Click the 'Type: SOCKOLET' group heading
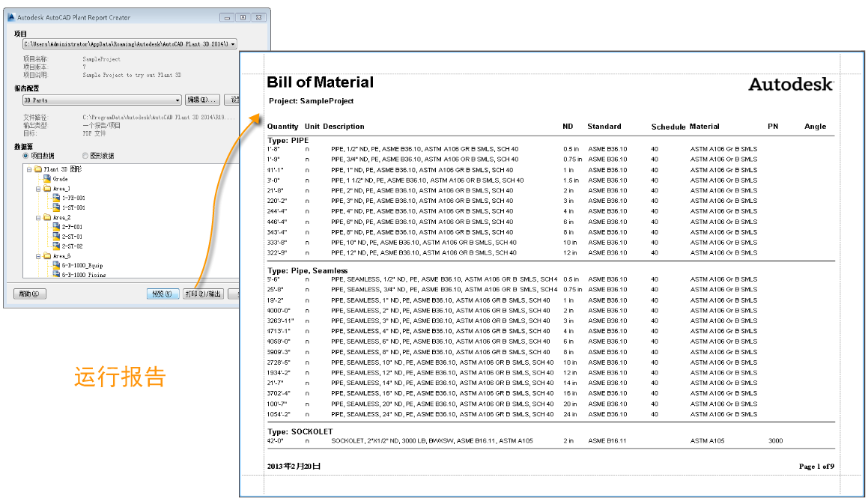 click(x=300, y=432)
